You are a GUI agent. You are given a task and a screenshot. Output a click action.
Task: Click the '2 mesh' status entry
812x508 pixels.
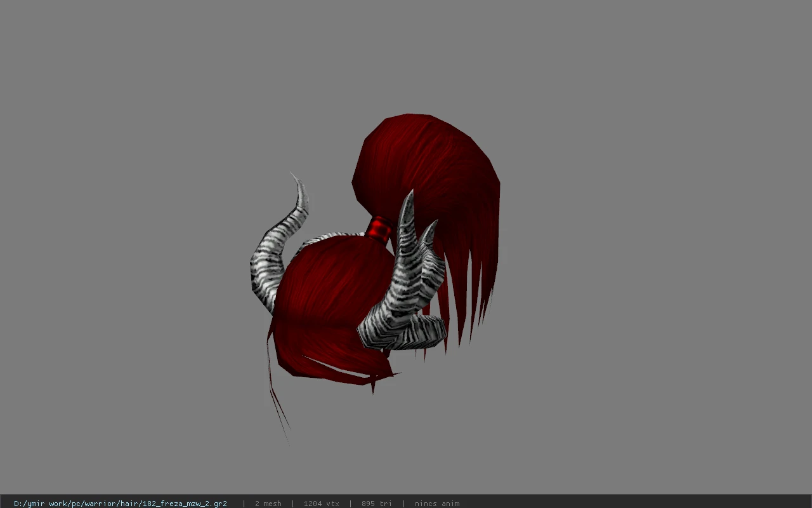pos(268,504)
